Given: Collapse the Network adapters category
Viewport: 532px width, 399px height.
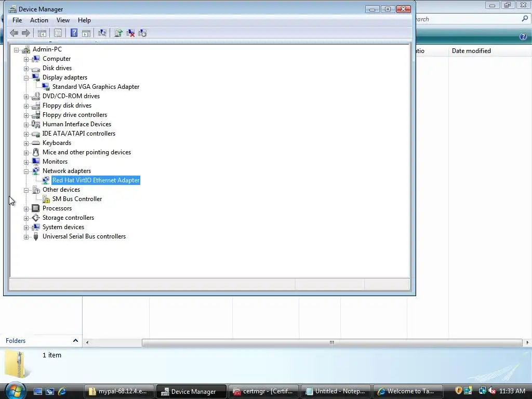Looking at the screenshot, I should pos(26,171).
